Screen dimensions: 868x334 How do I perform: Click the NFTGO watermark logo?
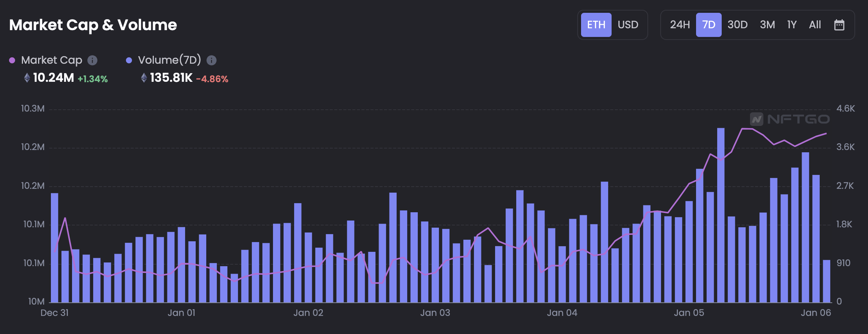790,119
